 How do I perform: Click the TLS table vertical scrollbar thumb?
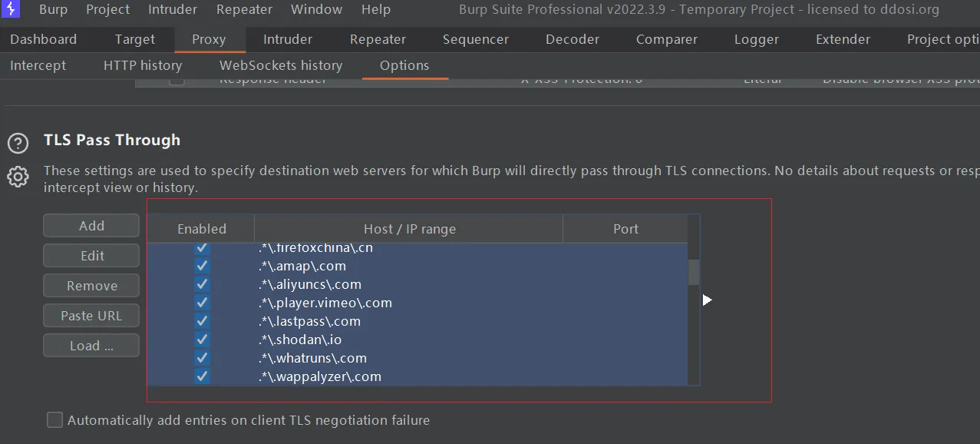click(694, 272)
